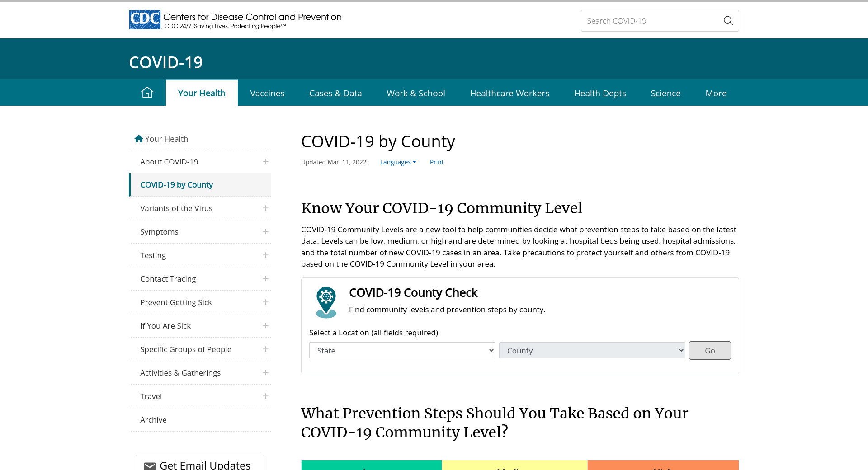Expand the Symptoms section plus icon

tap(265, 232)
